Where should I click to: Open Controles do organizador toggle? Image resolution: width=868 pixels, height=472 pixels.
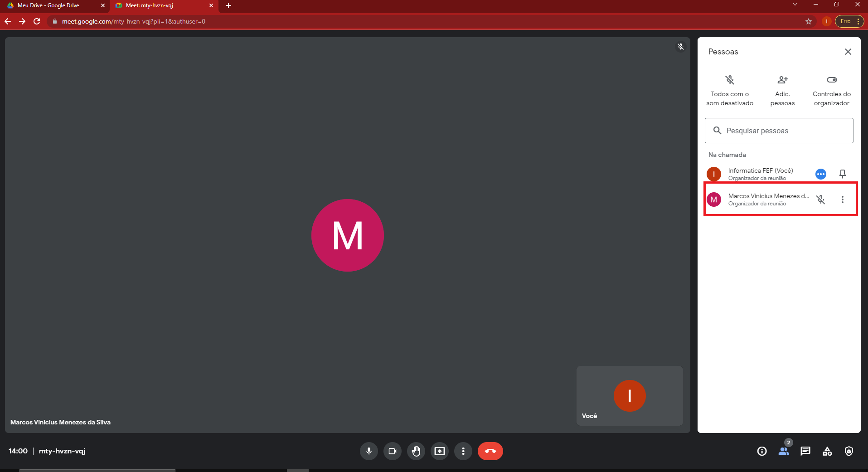832,91
